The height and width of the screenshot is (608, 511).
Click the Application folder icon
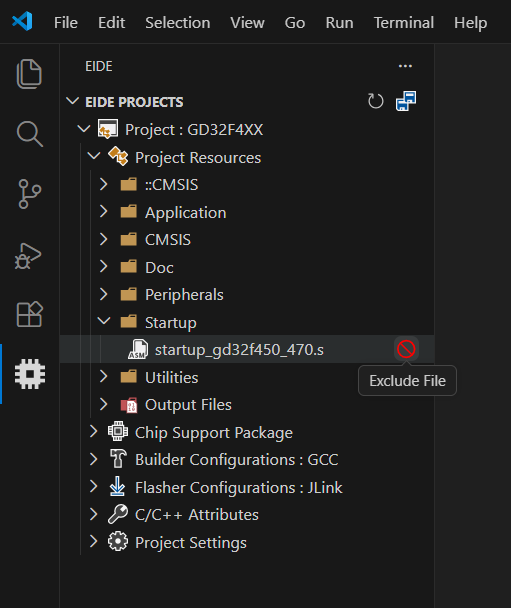[x=128, y=212]
